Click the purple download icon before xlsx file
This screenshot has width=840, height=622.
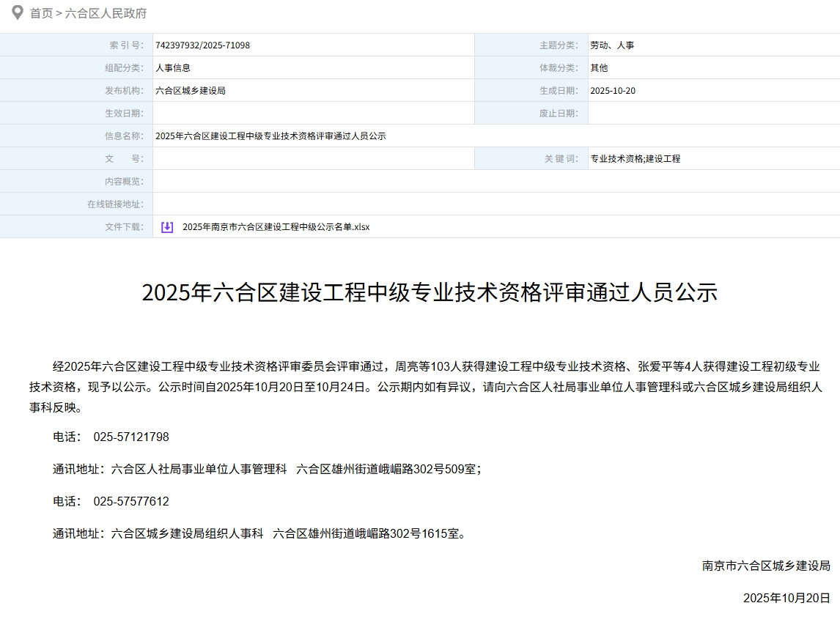pyautogui.click(x=167, y=227)
